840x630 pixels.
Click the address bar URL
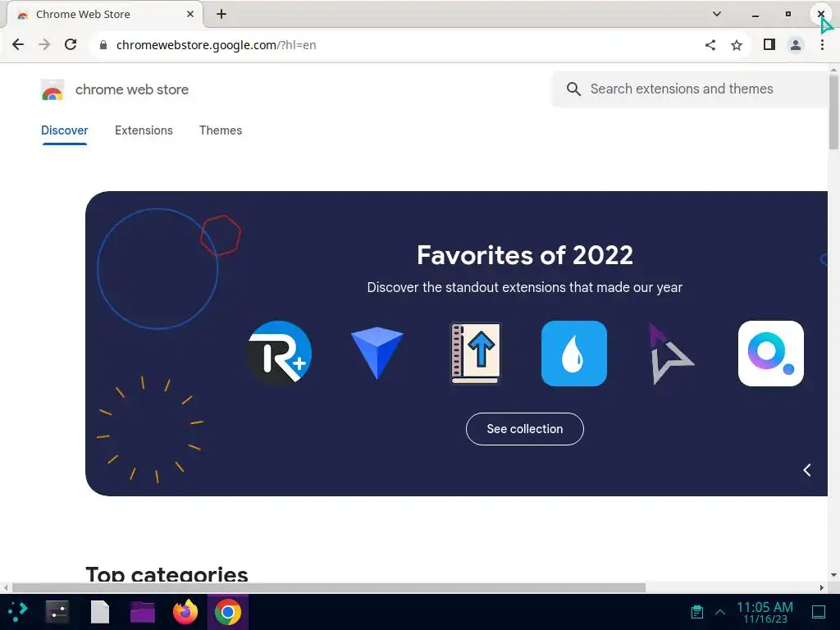coord(216,45)
